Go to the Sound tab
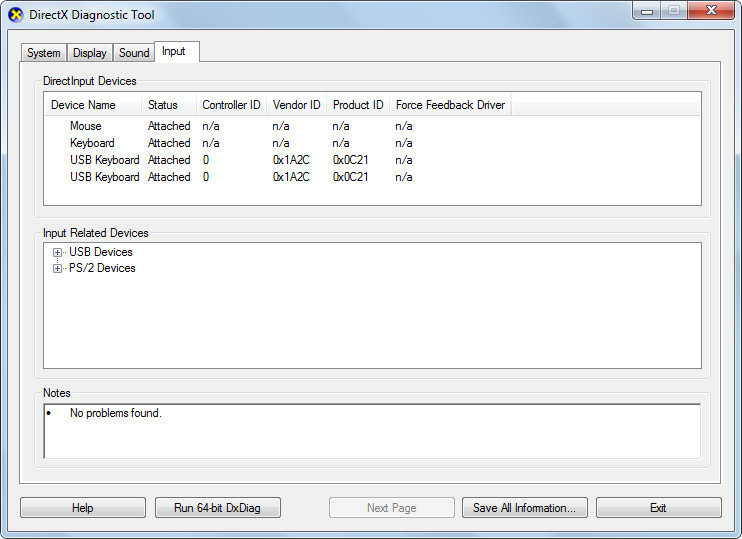This screenshot has width=742, height=539. click(134, 53)
